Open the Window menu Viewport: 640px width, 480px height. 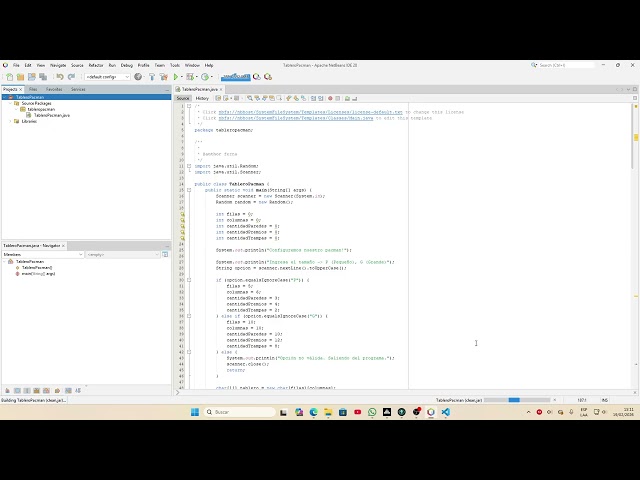[192, 65]
